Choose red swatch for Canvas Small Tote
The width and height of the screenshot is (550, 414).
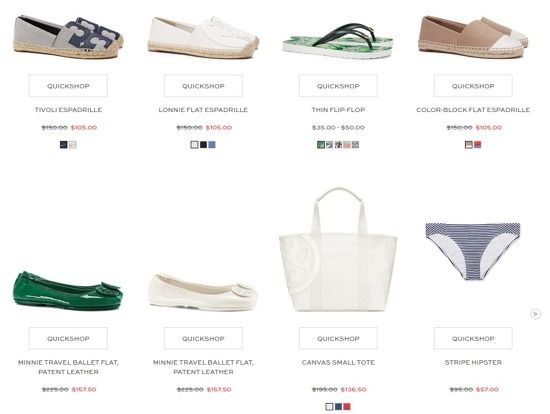tap(347, 407)
